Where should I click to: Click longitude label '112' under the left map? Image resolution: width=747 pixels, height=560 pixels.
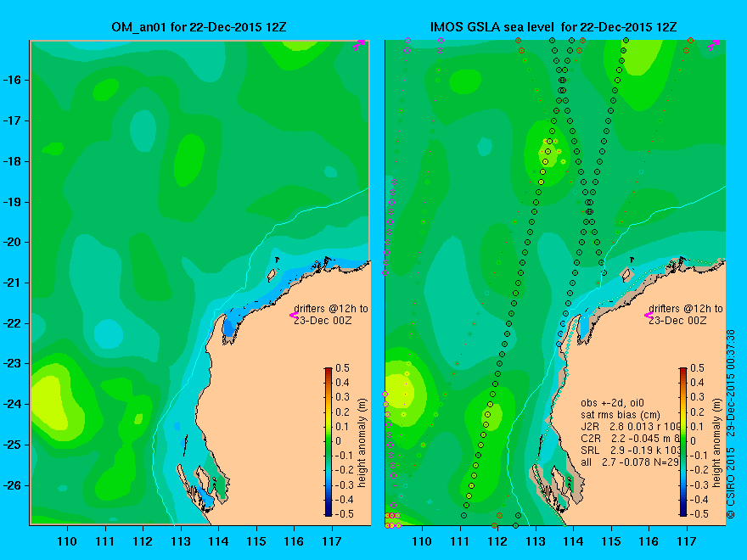click(x=143, y=541)
